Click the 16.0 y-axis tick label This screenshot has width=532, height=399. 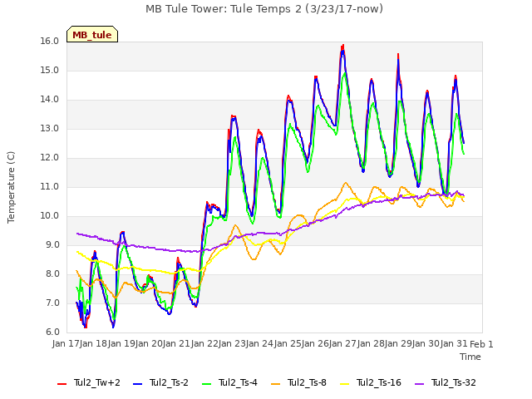click(50, 41)
